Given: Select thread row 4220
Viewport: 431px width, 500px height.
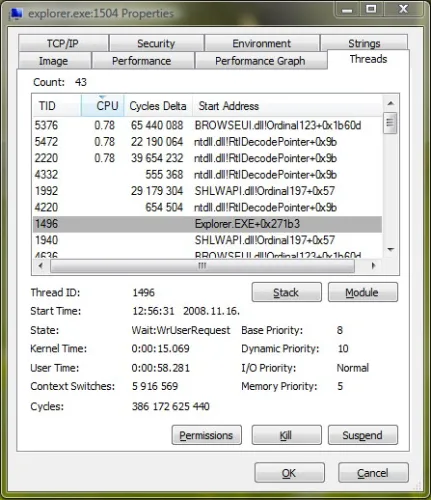Looking at the screenshot, I should click(x=207, y=207).
